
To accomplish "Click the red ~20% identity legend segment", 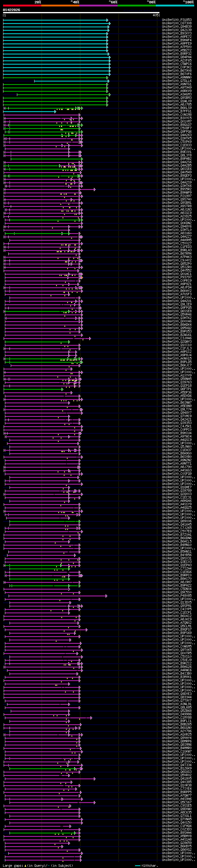I will 22,6.
